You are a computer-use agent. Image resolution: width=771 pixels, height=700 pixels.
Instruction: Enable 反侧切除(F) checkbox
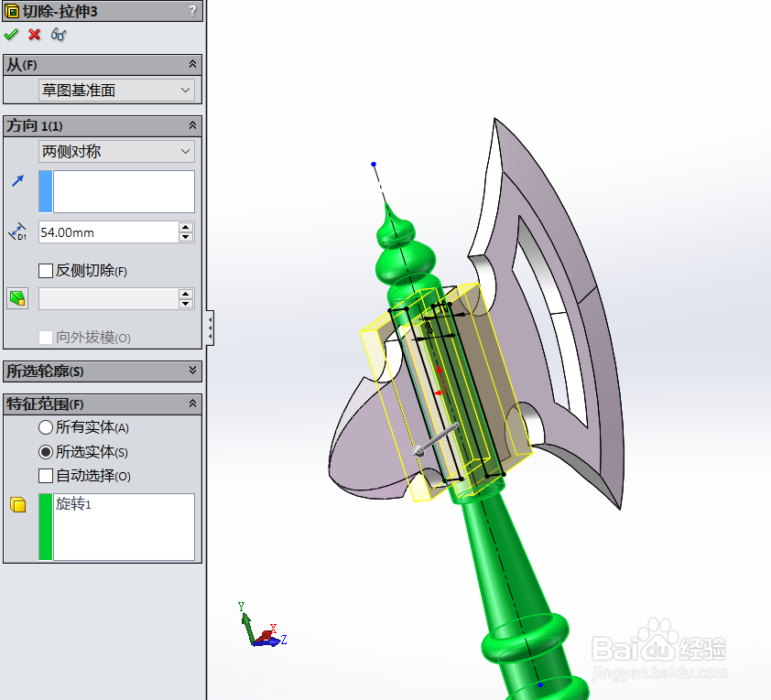click(46, 271)
